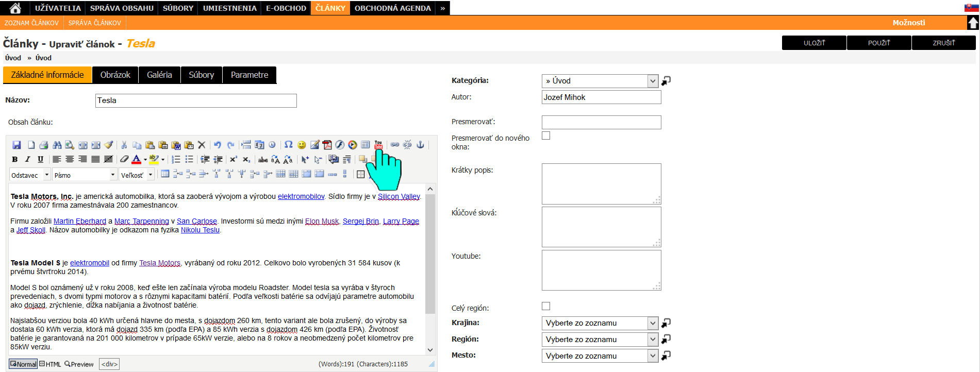Toggle bold formatting in the editor
The height and width of the screenshot is (372, 980).
(15, 159)
